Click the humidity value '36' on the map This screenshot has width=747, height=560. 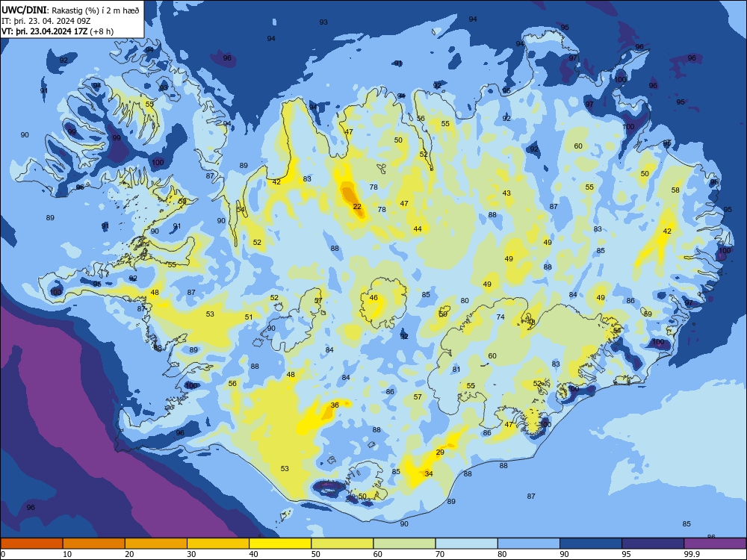click(x=335, y=405)
